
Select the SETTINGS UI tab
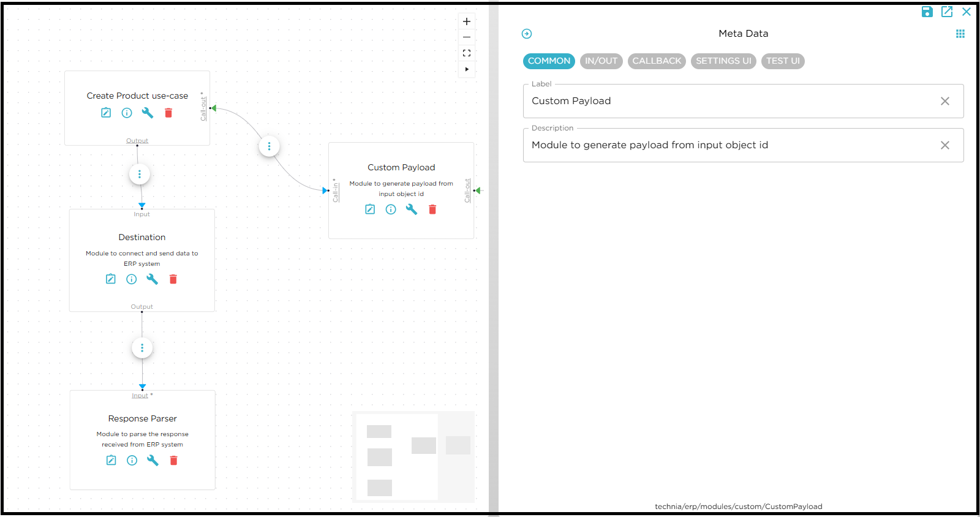coord(723,61)
